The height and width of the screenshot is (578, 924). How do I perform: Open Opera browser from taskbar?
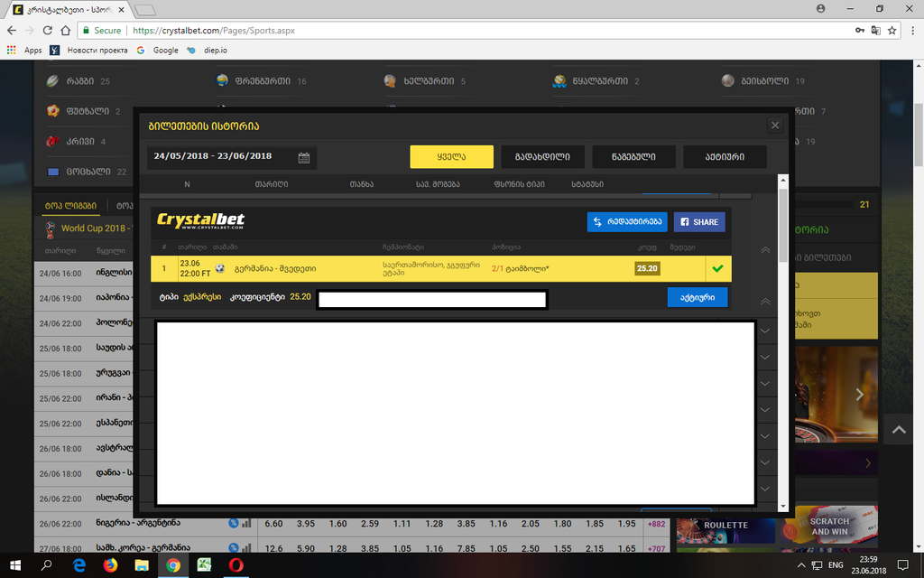[236, 565]
